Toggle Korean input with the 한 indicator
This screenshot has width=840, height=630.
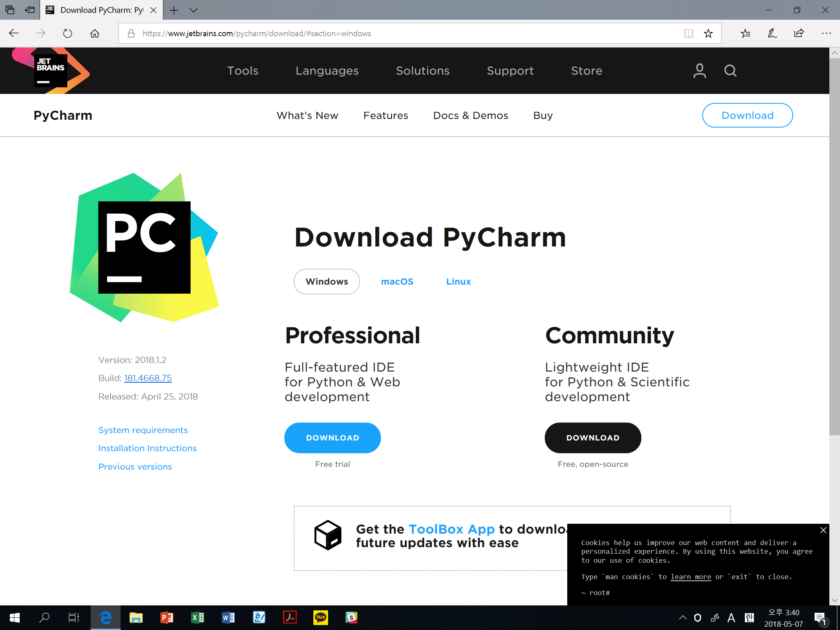749,617
